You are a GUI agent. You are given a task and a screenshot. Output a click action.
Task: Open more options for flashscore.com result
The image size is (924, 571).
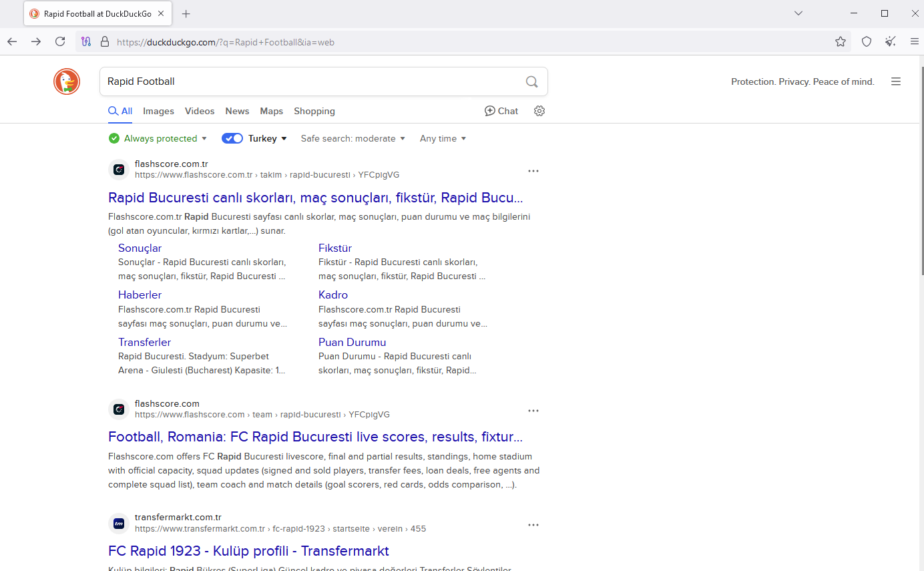533,411
